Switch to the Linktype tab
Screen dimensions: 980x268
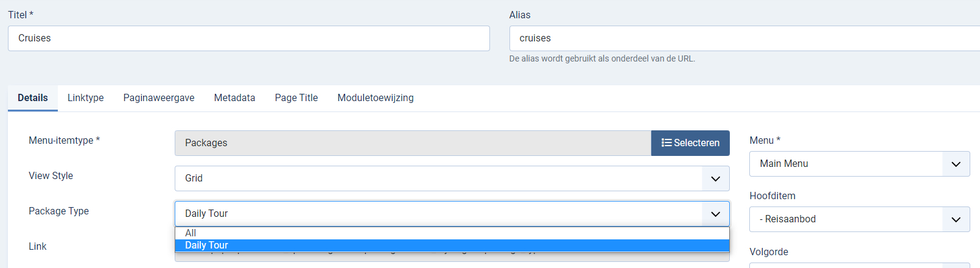(x=86, y=98)
